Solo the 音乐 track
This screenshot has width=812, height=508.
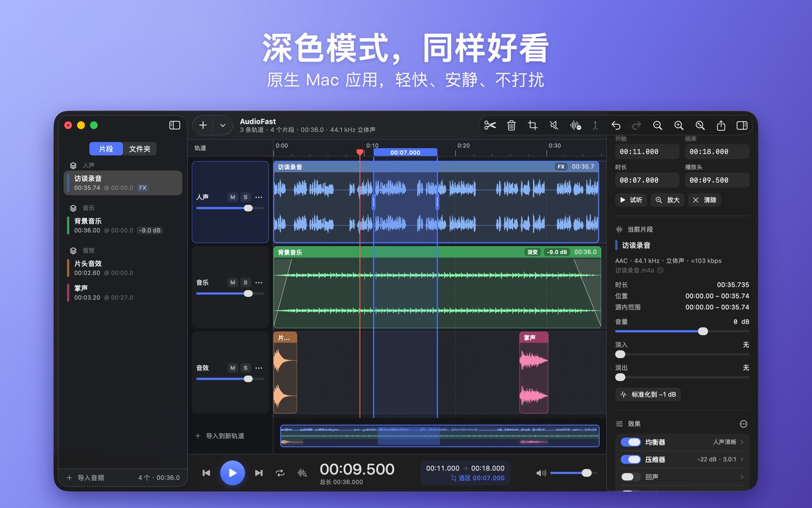246,282
